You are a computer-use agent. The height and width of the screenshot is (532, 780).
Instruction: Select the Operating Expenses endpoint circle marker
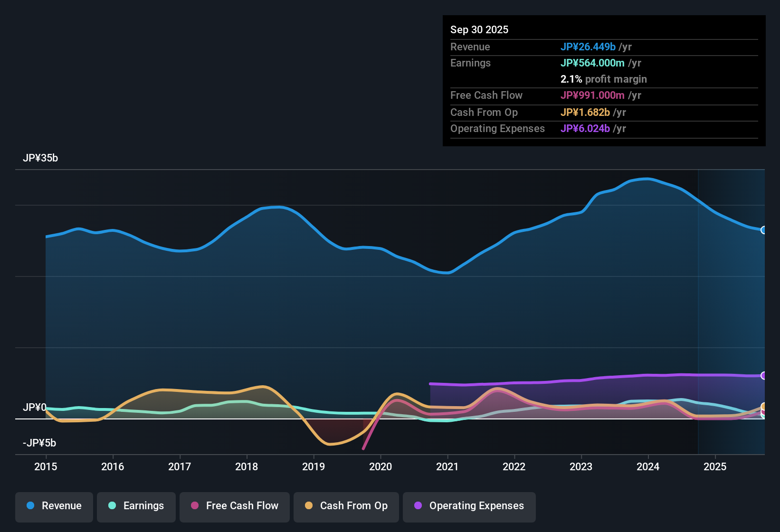click(764, 375)
